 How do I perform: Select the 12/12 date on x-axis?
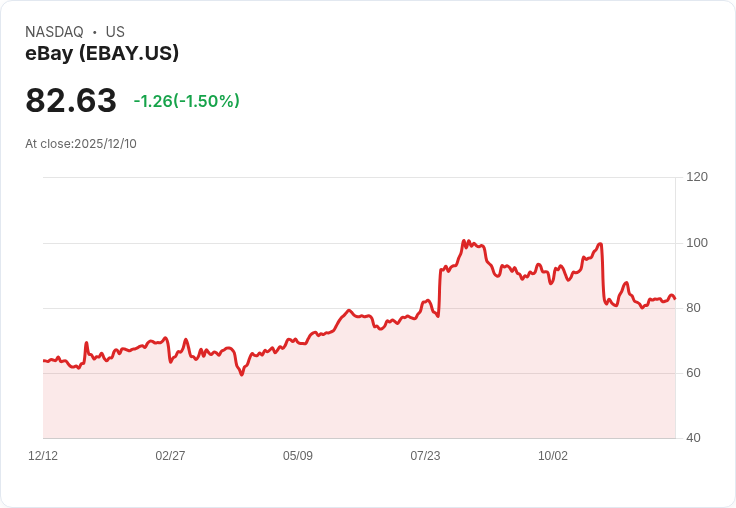43,456
